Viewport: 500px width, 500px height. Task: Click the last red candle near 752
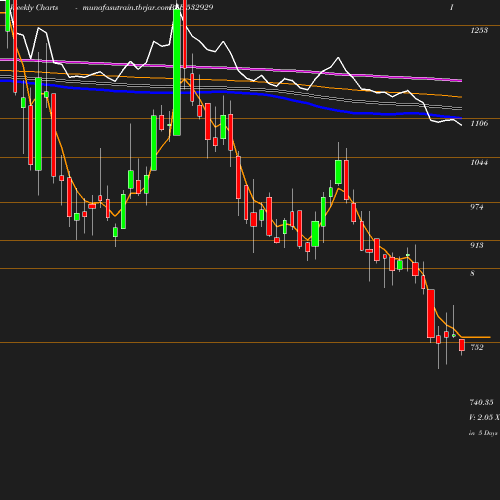coord(462,345)
